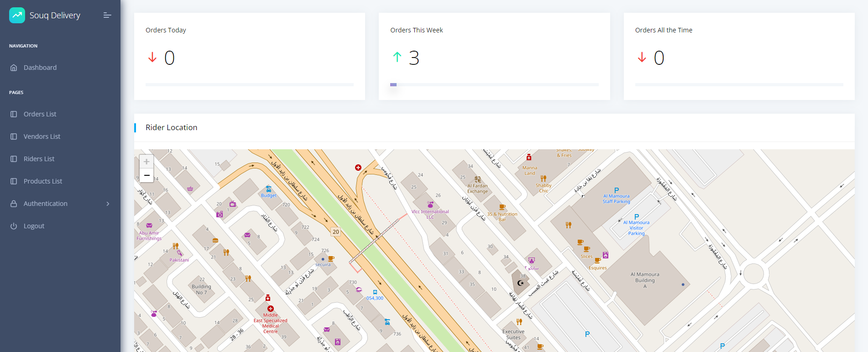The image size is (868, 352).
Task: Click the Authentication lock icon
Action: tap(14, 204)
